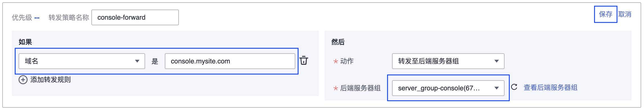
Task: Focus the console-forward policy name field
Action: coord(135,17)
